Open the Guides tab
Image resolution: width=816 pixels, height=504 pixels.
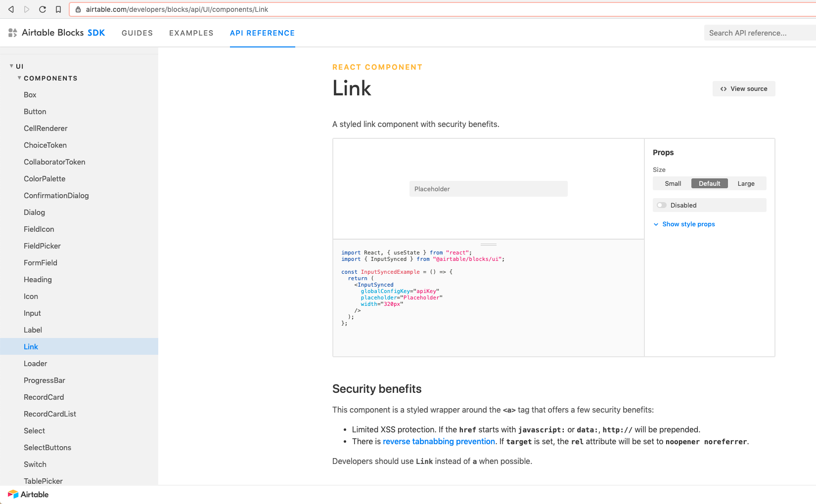click(x=137, y=33)
